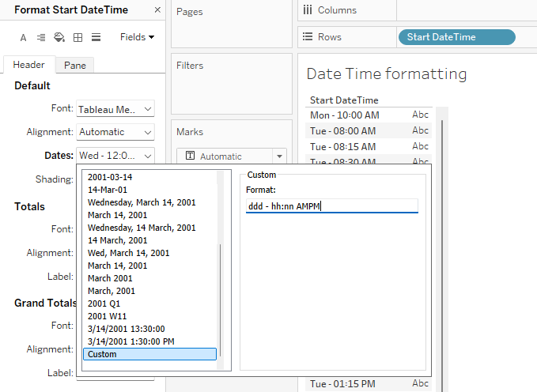Open the Default Font dropdown

tap(115, 109)
